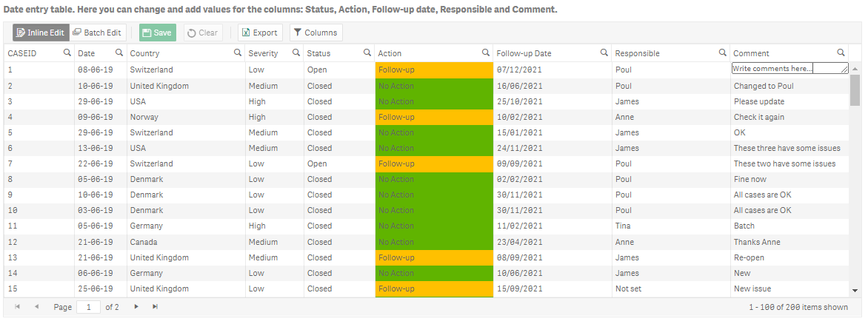Open search in the Responsible column
The image size is (868, 324).
pos(722,53)
